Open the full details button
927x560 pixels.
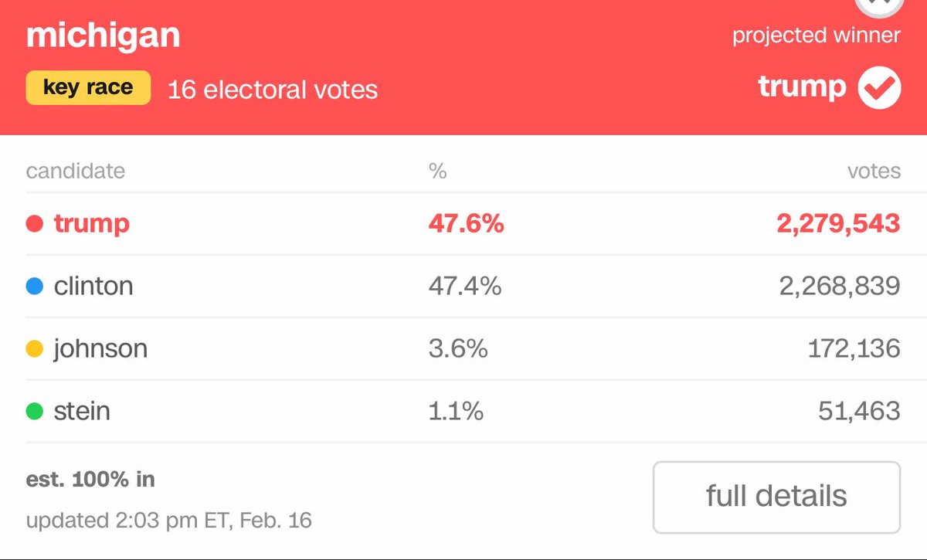tap(776, 497)
